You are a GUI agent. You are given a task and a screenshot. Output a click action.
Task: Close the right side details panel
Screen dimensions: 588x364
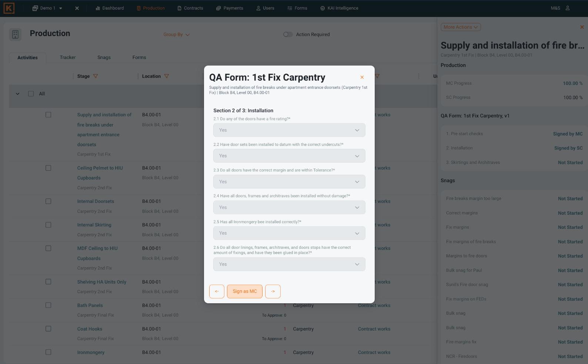pyautogui.click(x=582, y=27)
